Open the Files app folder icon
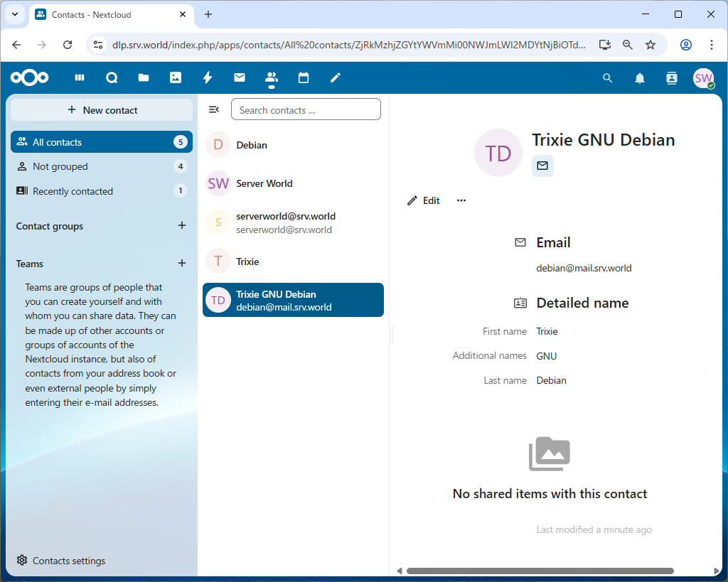This screenshot has width=728, height=582. 144,78
